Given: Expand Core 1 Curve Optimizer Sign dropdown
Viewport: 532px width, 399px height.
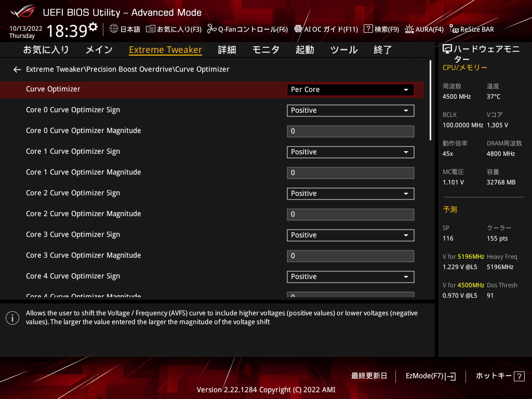Looking at the screenshot, I should (x=351, y=152).
